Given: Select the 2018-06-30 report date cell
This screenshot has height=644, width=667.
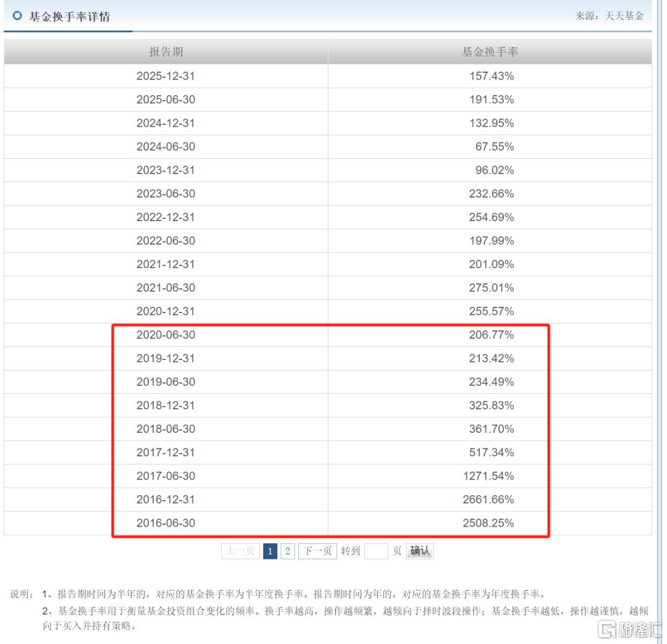Looking at the screenshot, I should point(166,429).
